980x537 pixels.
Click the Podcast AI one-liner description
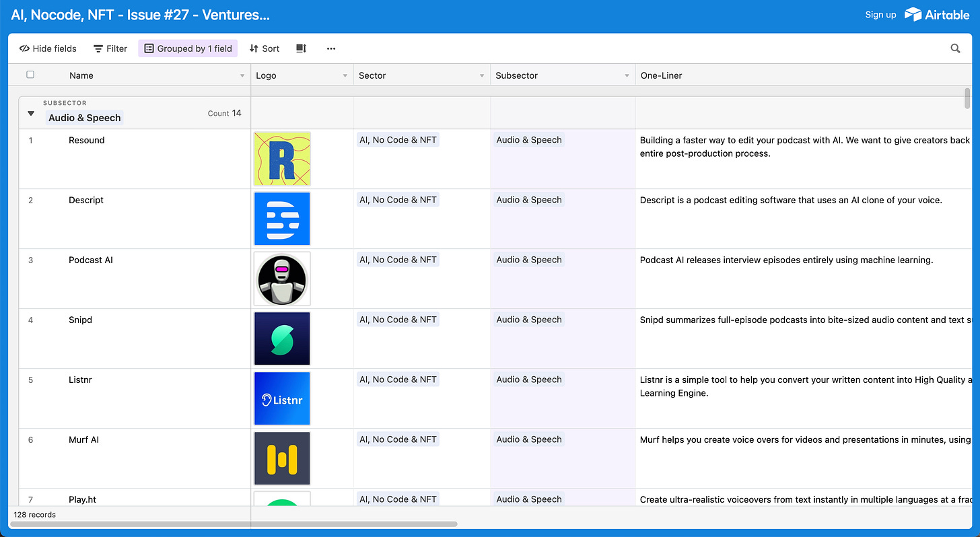(x=786, y=260)
